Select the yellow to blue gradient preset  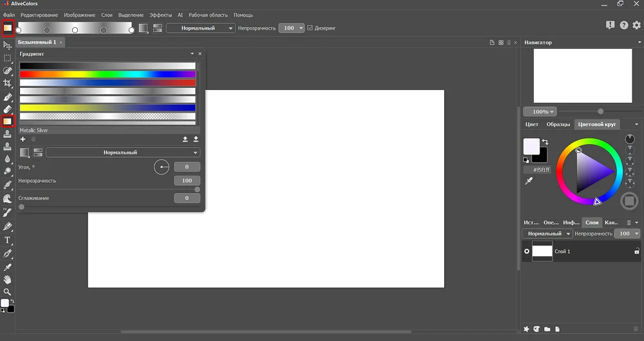[108, 108]
